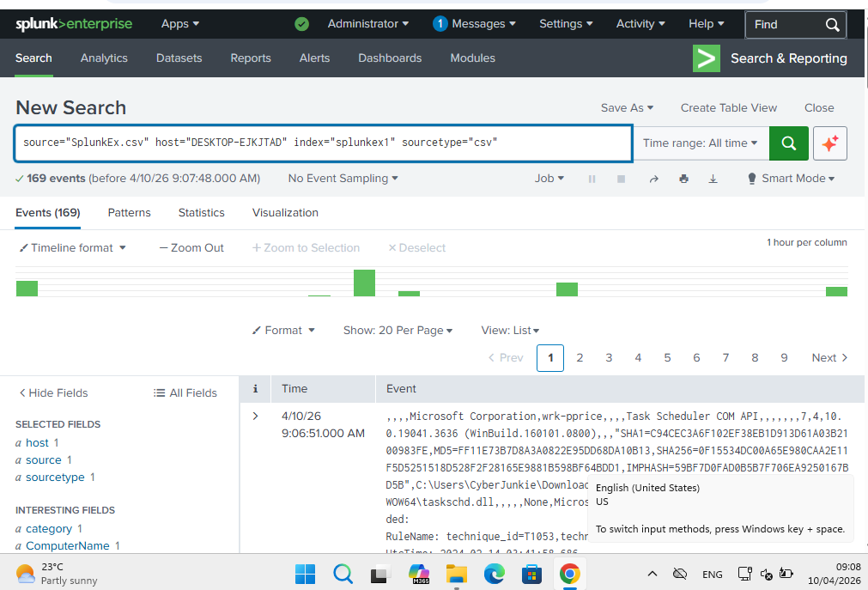This screenshot has height=590, width=868.
Task: Click the event info column header icon
Action: [255, 389]
